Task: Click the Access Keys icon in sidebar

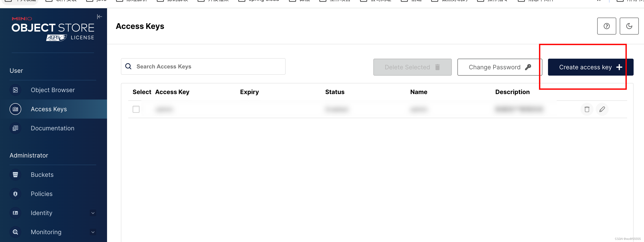Action: click(x=15, y=109)
